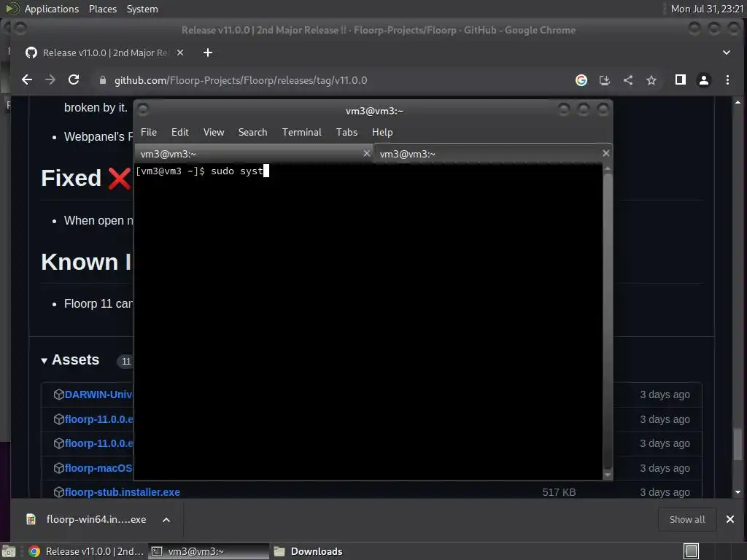Close the second terminal tab
Screen dimensions: 747x560
point(605,153)
